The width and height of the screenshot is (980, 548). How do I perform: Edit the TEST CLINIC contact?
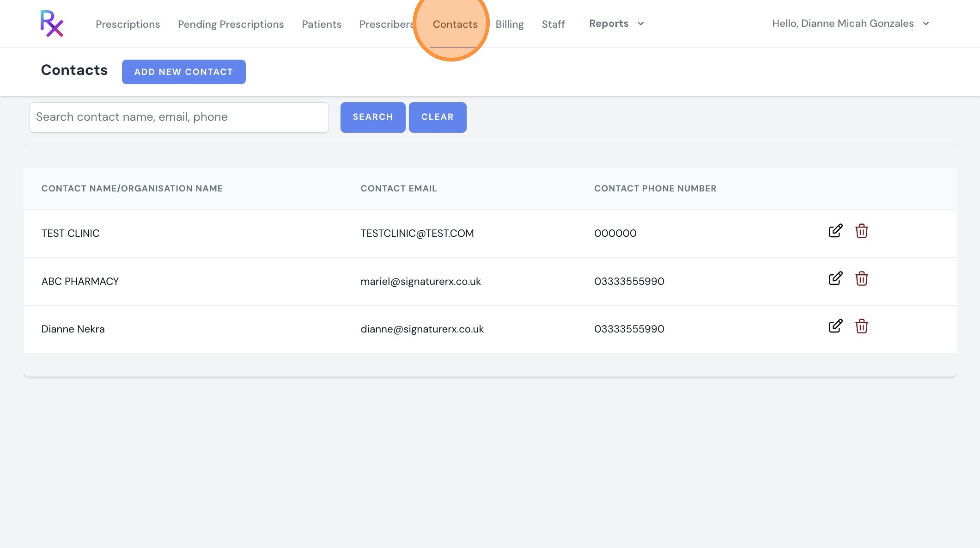pyautogui.click(x=835, y=231)
